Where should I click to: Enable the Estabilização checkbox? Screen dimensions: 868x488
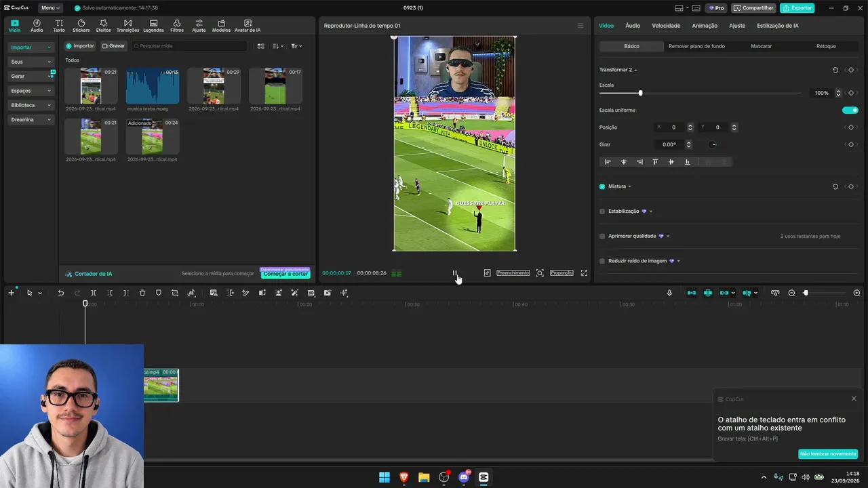point(602,211)
